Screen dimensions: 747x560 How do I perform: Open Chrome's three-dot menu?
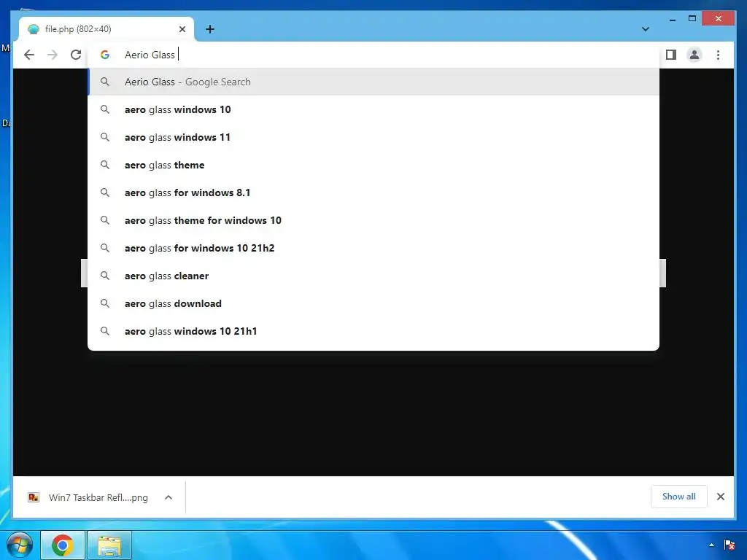click(x=718, y=55)
